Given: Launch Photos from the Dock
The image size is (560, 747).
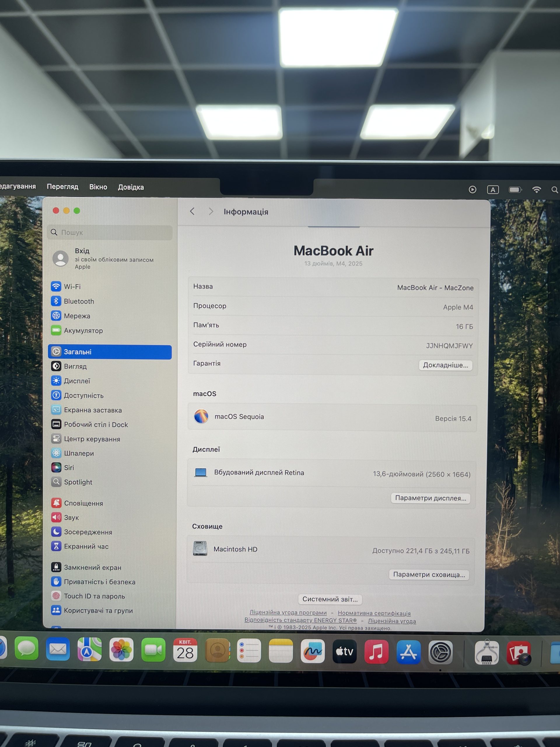Looking at the screenshot, I should click(122, 650).
